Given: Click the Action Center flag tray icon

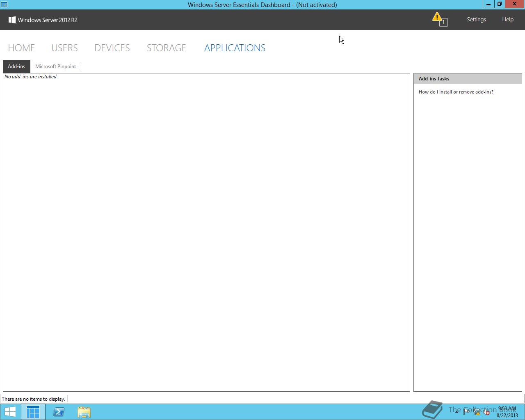Looking at the screenshot, I should pos(467,412).
